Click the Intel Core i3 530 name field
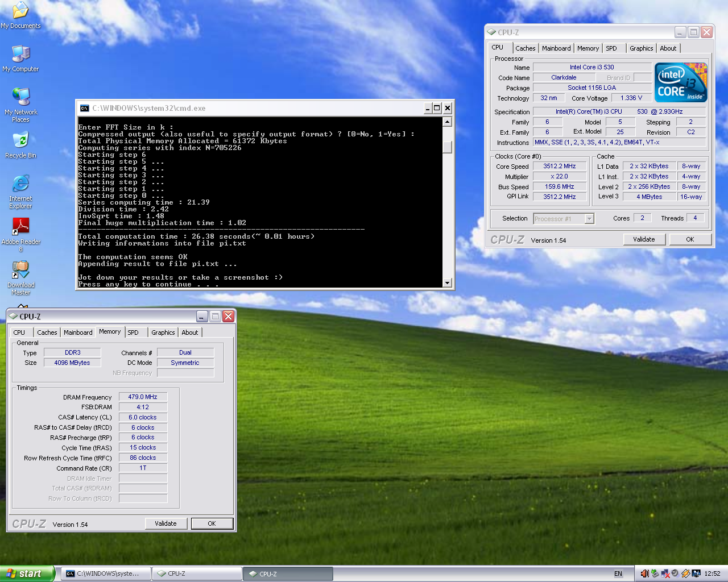728x582 pixels. [x=592, y=67]
